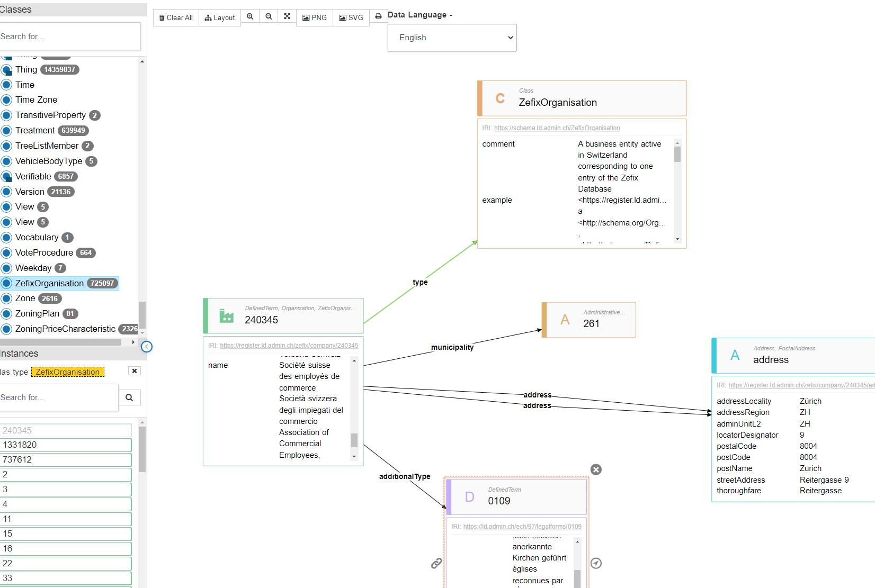Clear the ZefixOrganisation type filter
Image resolution: width=875 pixels, height=588 pixels.
point(134,371)
